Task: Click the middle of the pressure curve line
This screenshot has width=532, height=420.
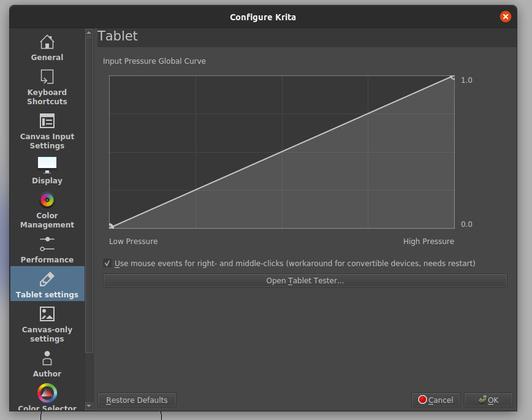Action: tap(282, 152)
